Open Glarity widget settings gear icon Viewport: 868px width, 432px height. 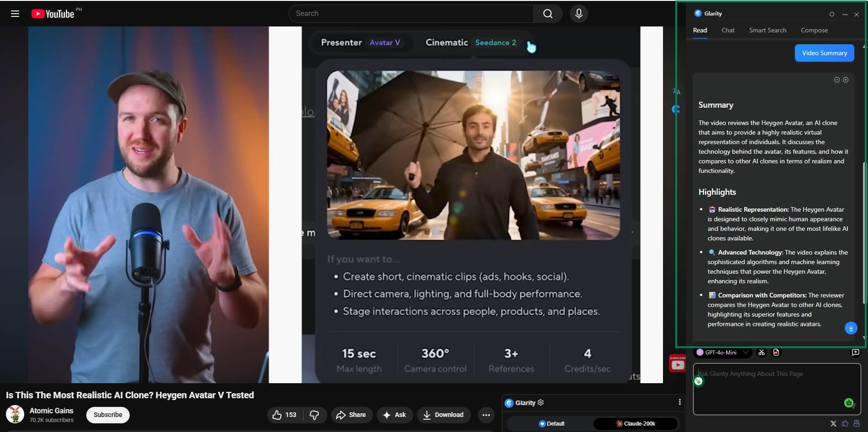541,402
